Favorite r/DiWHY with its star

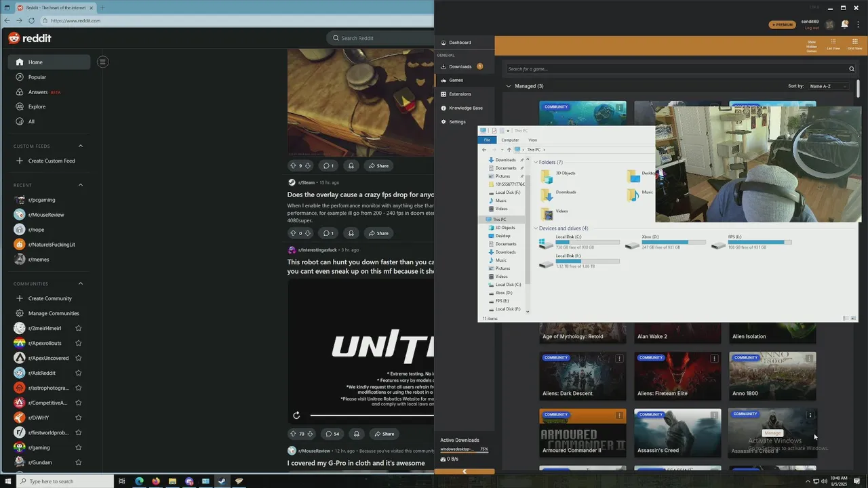[x=79, y=418]
